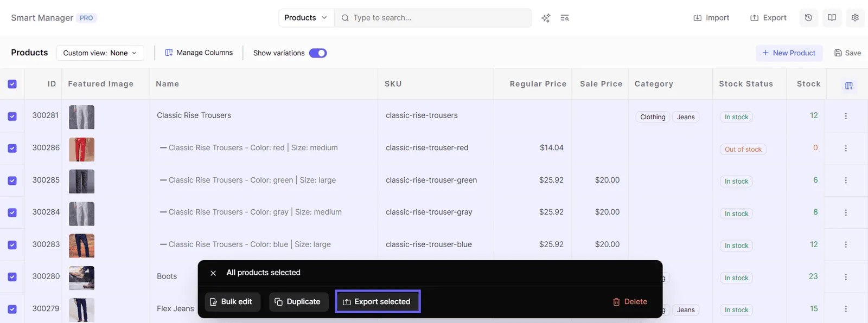Click Manage Columns

tap(199, 53)
